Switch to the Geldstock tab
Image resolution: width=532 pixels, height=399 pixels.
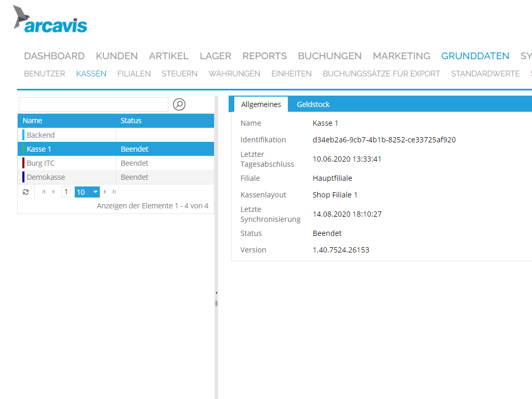pyautogui.click(x=313, y=104)
